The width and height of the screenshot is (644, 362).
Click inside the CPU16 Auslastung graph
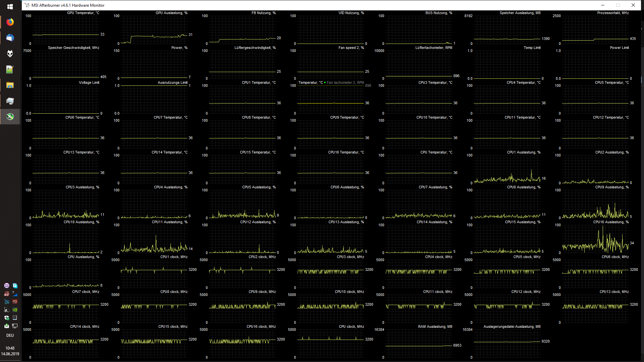tap(595, 239)
